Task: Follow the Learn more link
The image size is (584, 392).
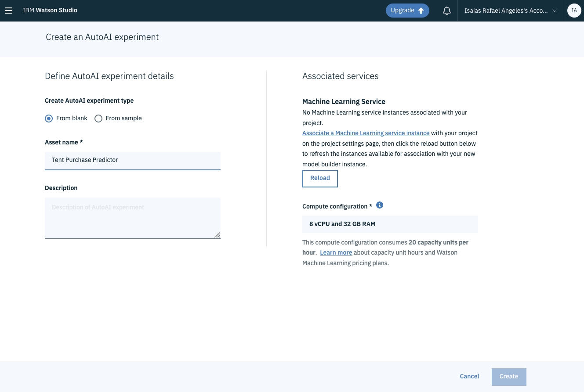Action: 336,253
